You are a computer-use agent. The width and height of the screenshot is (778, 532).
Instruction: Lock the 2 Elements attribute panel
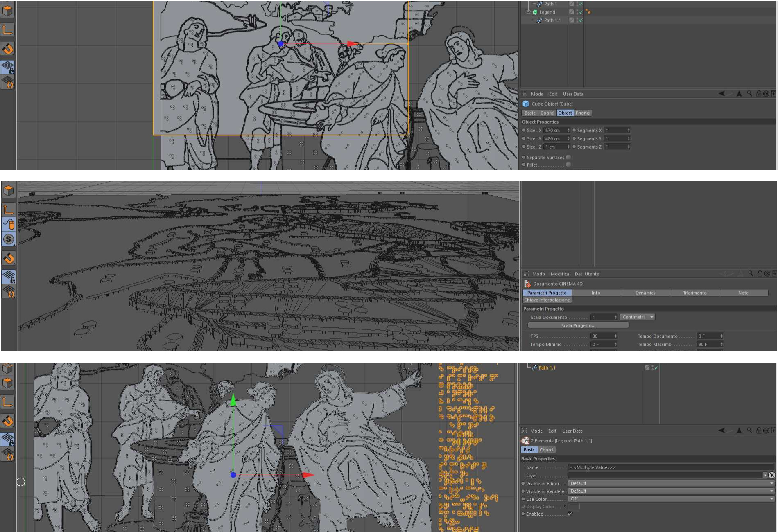[759, 431]
